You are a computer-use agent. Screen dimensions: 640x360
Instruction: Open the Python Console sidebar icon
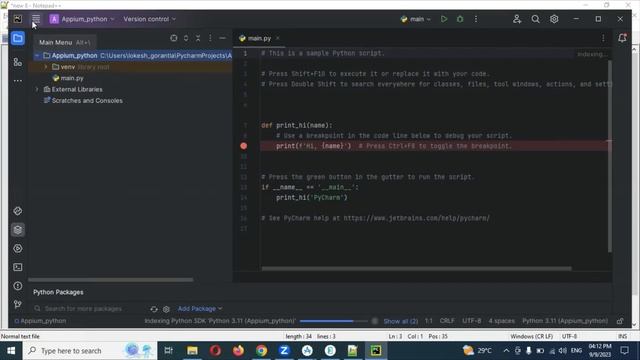pyautogui.click(x=18, y=211)
